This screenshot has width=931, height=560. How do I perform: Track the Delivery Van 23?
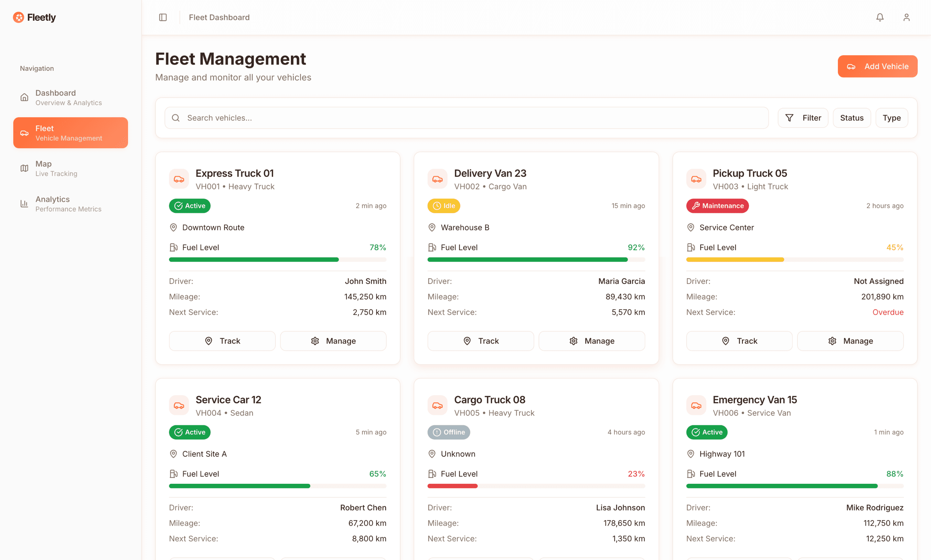click(x=480, y=341)
